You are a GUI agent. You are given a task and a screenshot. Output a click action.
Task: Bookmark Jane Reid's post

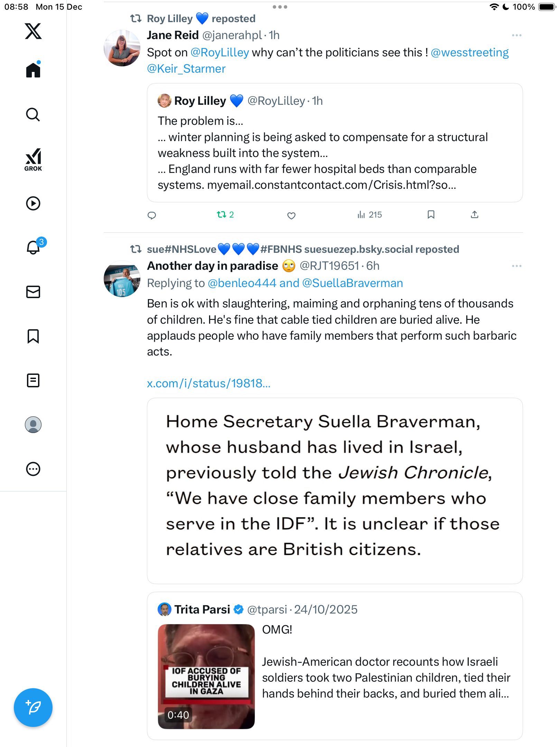[431, 215]
